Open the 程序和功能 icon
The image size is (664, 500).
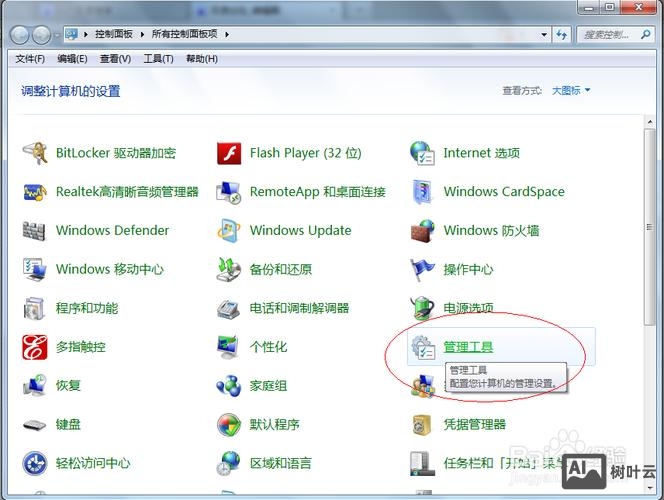(34, 308)
